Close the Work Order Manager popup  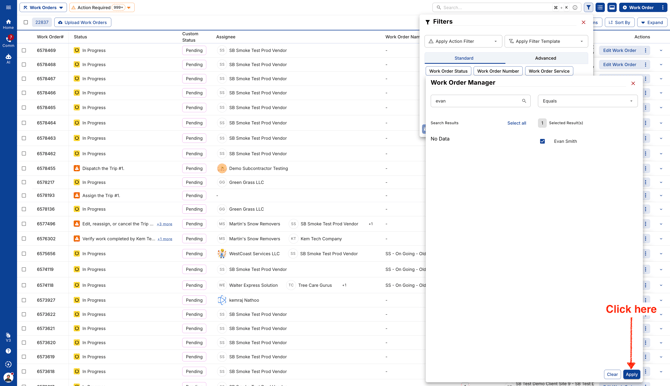[x=633, y=83]
